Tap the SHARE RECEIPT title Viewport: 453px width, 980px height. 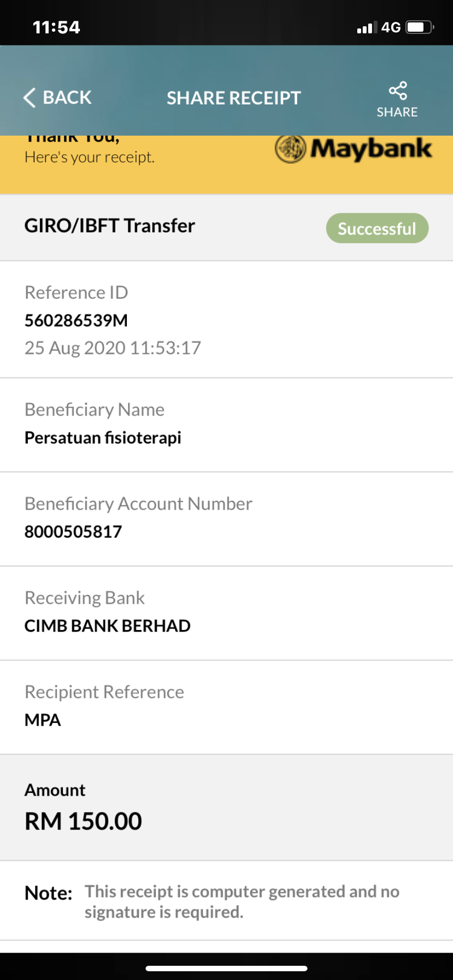234,98
